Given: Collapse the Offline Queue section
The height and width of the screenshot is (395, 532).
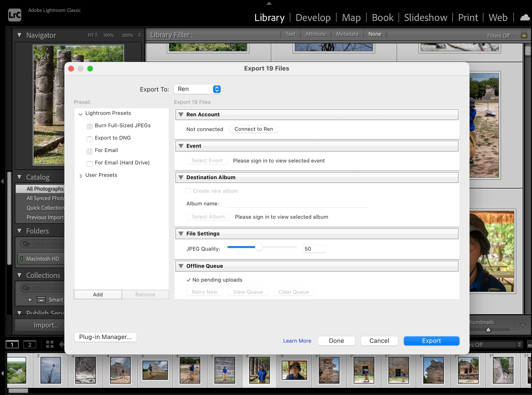Looking at the screenshot, I should point(181,266).
